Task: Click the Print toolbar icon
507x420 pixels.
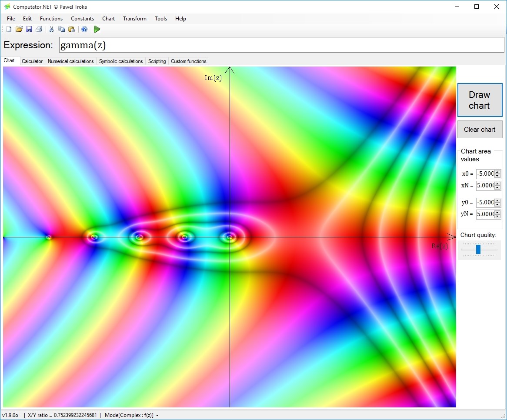Action: point(39,30)
